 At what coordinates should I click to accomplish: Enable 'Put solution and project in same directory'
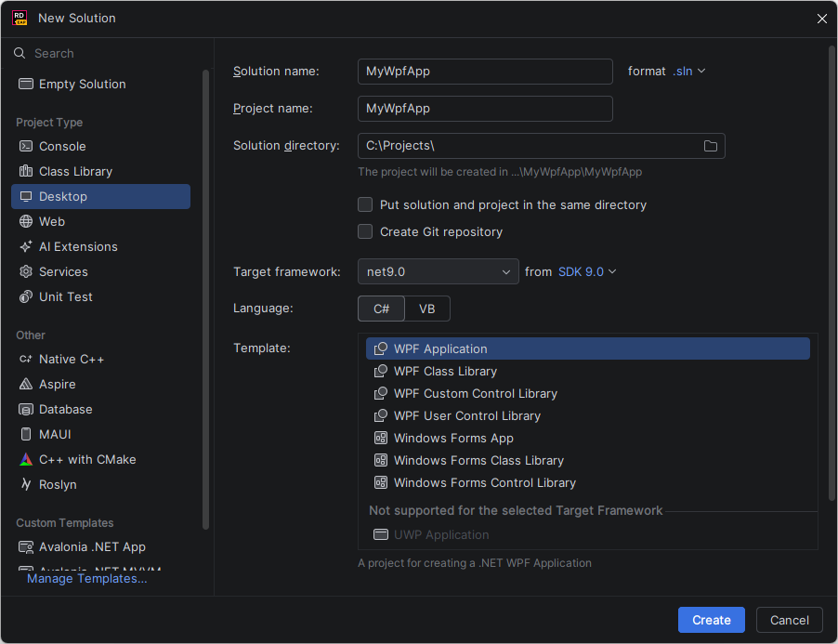pos(365,204)
